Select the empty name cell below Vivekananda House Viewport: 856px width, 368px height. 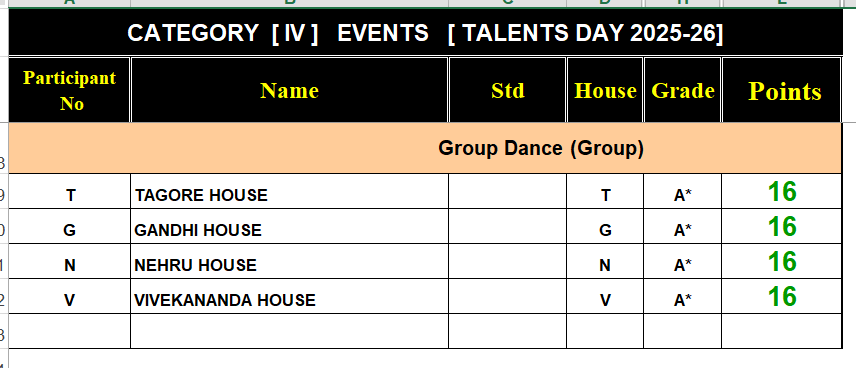tap(289, 331)
